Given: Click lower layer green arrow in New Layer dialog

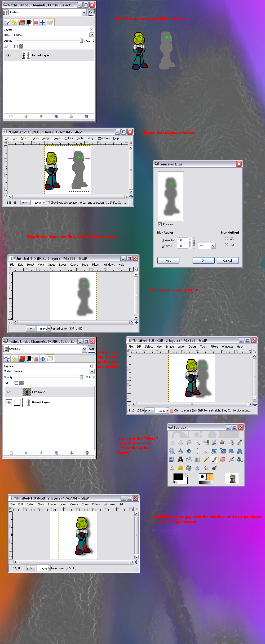Looking at the screenshot, I should (41, 453).
